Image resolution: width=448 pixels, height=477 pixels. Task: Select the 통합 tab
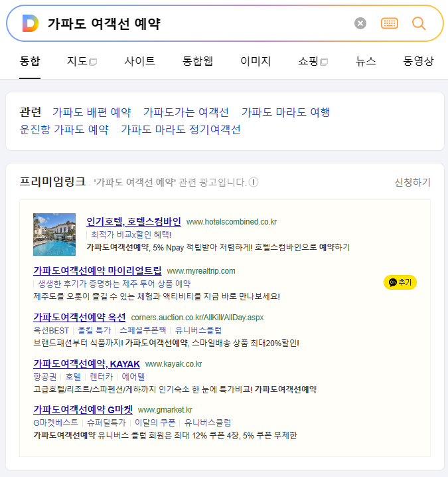click(30, 61)
